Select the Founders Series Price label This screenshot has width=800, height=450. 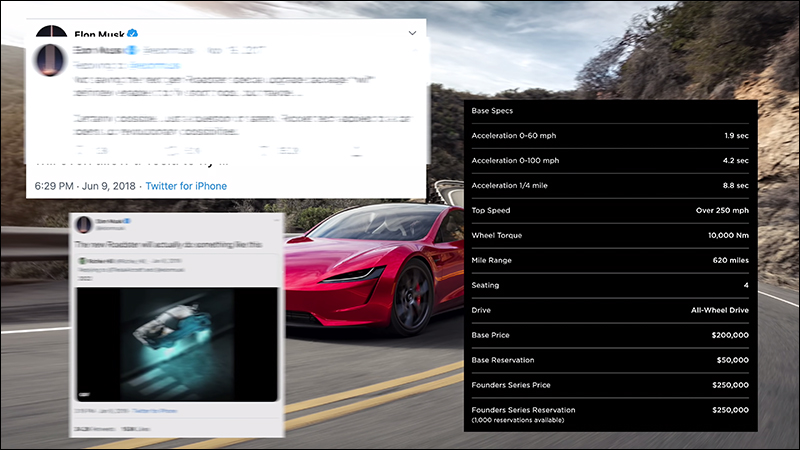pyautogui.click(x=511, y=385)
